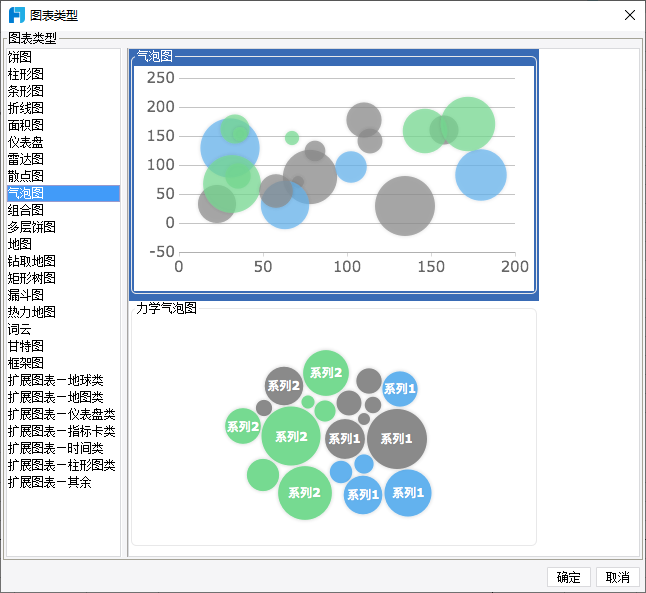This screenshot has width=646, height=593.
Task: Select 热力地图 chart type
Action: (63, 312)
